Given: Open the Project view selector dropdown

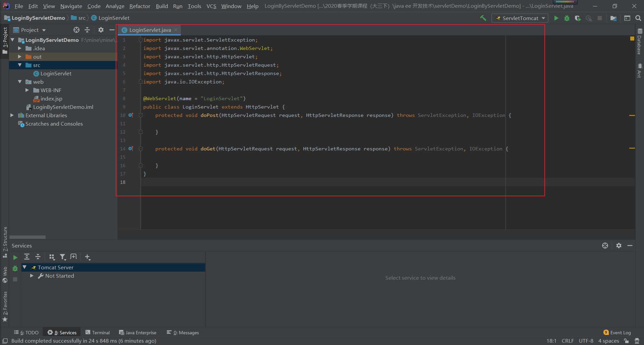Looking at the screenshot, I should point(29,30).
